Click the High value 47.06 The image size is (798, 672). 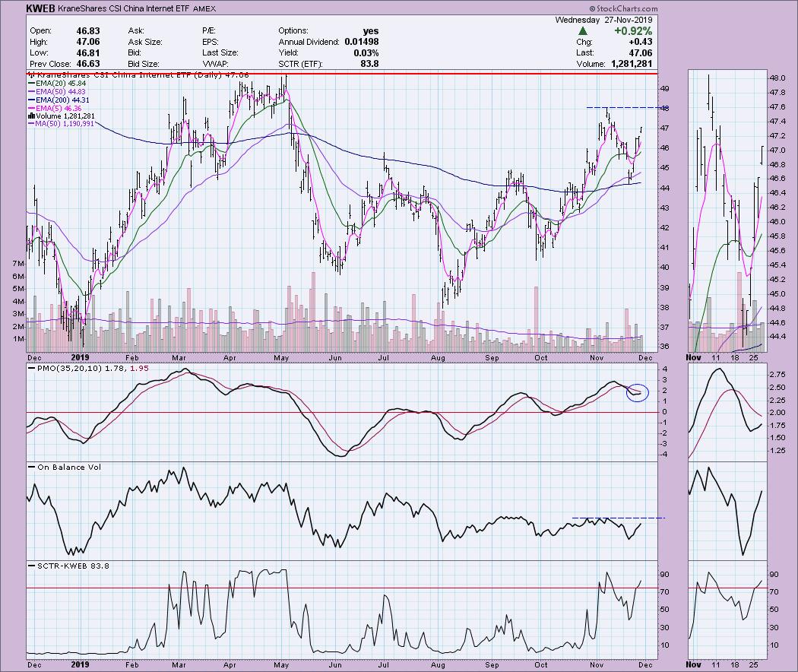tap(88, 42)
